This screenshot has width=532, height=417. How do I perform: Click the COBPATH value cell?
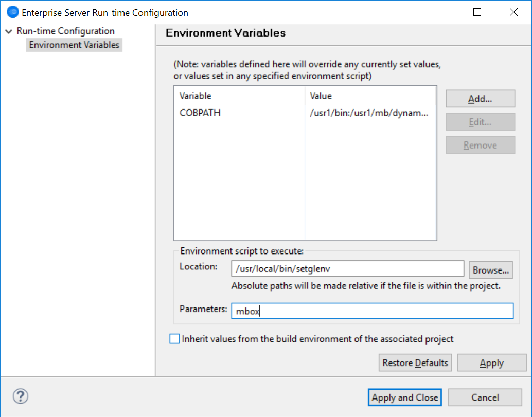(368, 113)
